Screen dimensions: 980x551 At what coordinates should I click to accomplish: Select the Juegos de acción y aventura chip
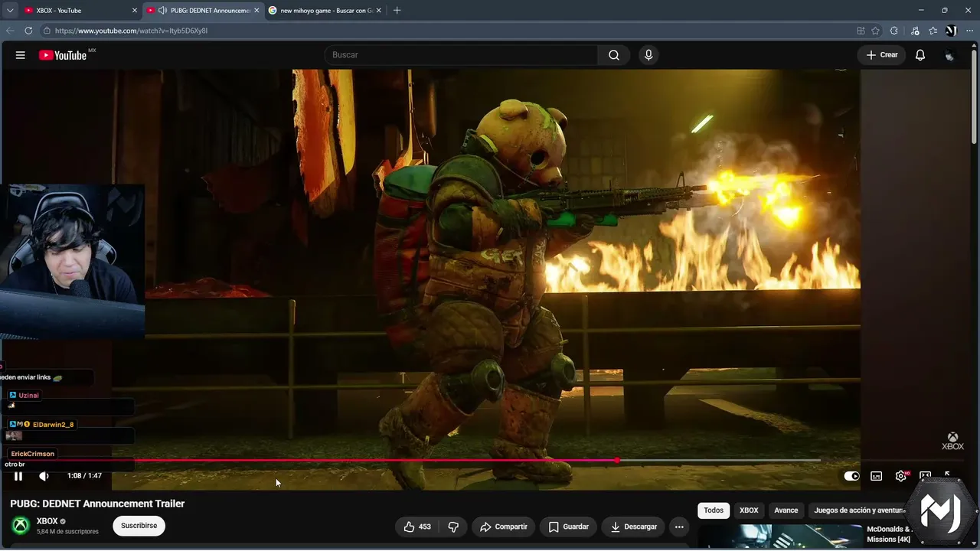pos(857,510)
